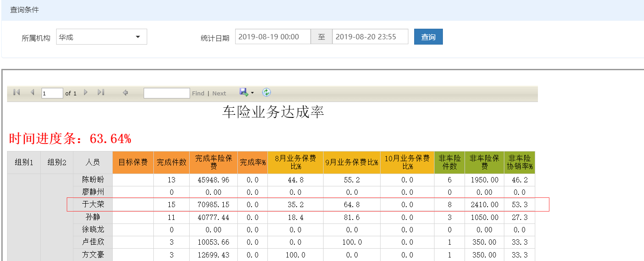Go to next report page
This screenshot has height=261, width=644.
tap(86, 92)
